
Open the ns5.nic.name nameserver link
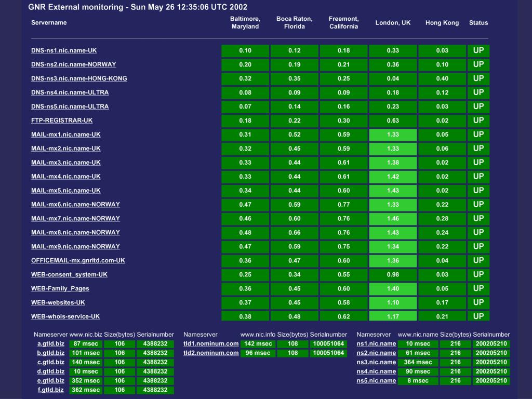(376, 381)
